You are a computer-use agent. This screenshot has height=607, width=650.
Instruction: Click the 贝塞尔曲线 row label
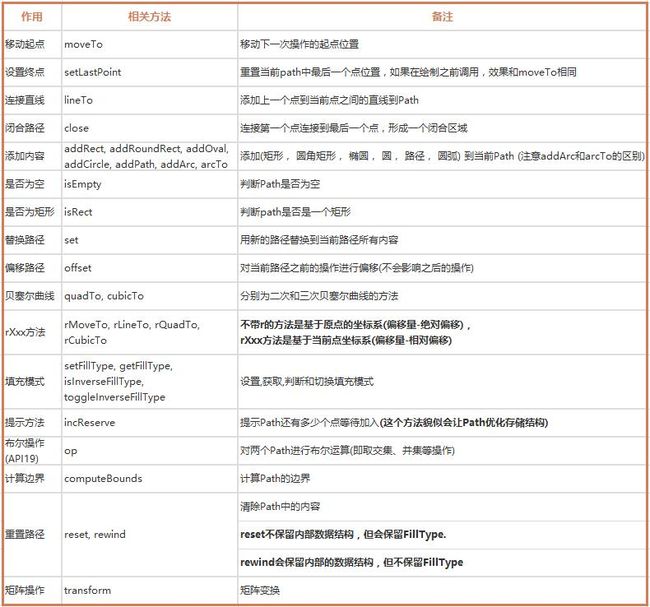[30, 296]
